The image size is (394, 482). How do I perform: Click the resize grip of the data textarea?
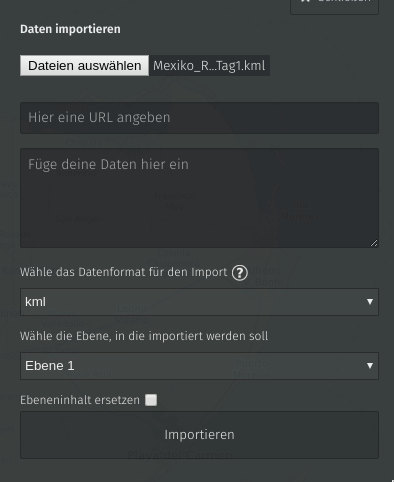pos(374,243)
